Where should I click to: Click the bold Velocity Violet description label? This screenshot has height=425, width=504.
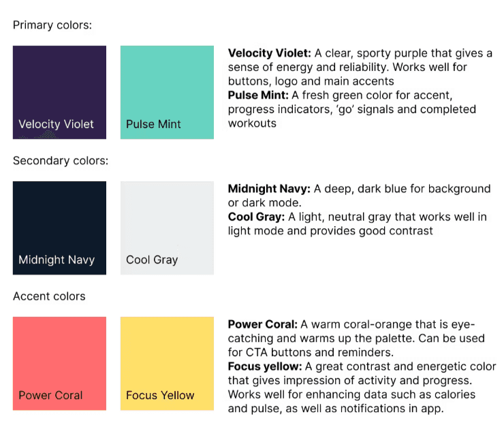pyautogui.click(x=269, y=53)
